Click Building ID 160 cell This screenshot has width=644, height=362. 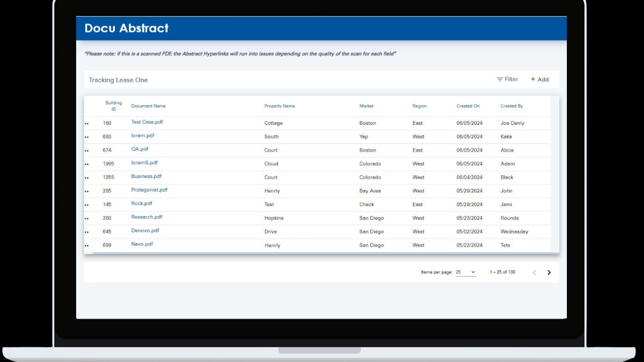click(107, 123)
